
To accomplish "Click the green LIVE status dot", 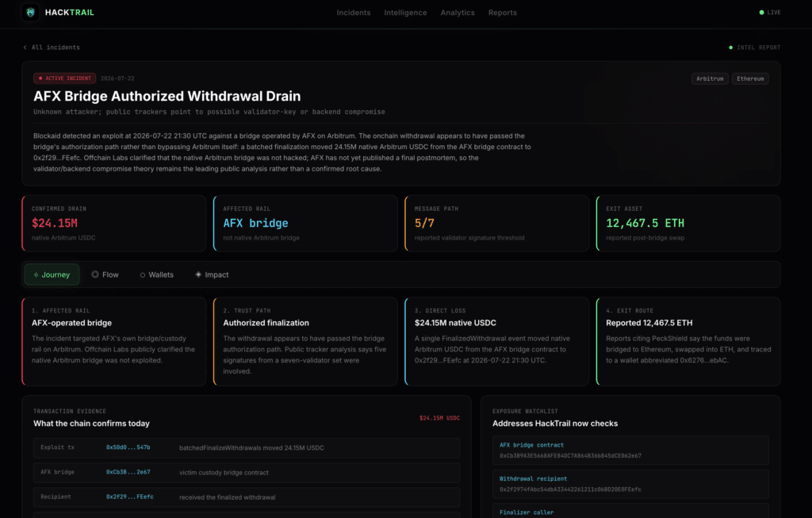I will coord(761,13).
